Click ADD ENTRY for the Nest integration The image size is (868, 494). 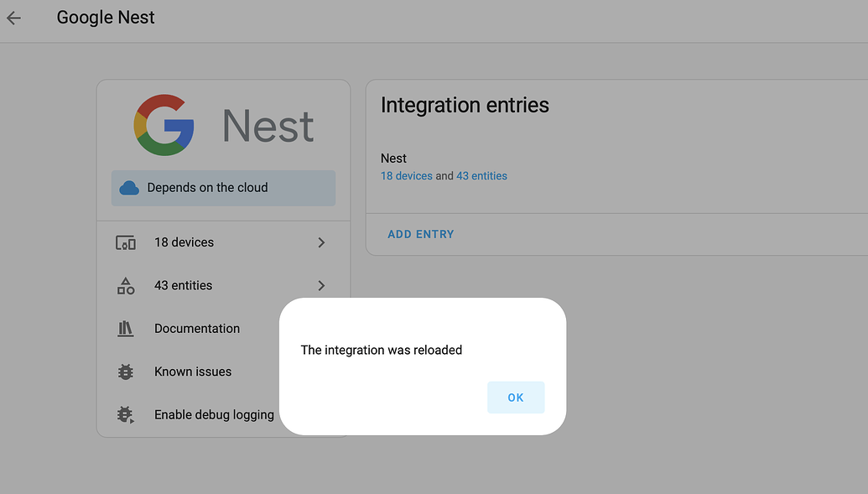[x=421, y=234]
